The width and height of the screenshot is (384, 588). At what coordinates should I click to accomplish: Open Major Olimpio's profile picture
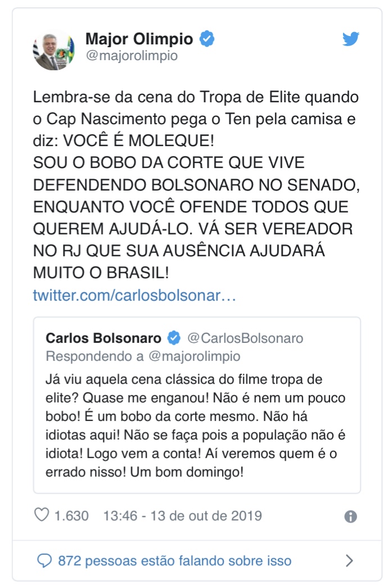[53, 50]
